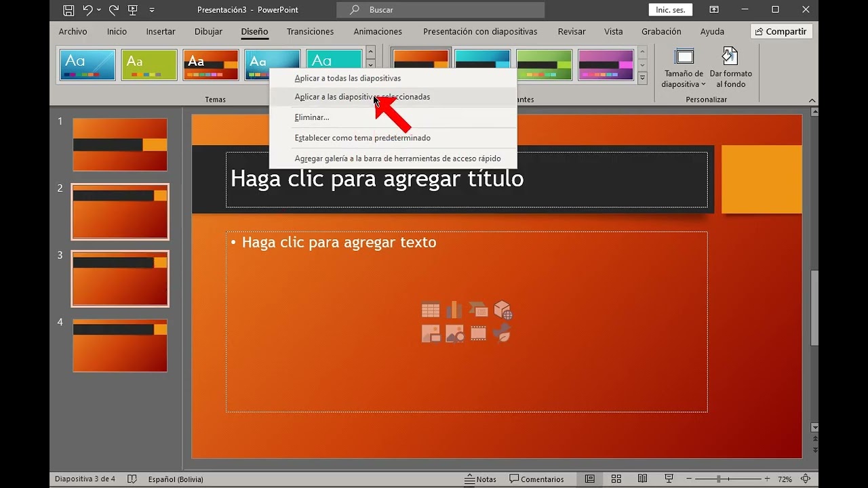Open the Revisar tab
This screenshot has height=488, width=868.
(x=572, y=32)
